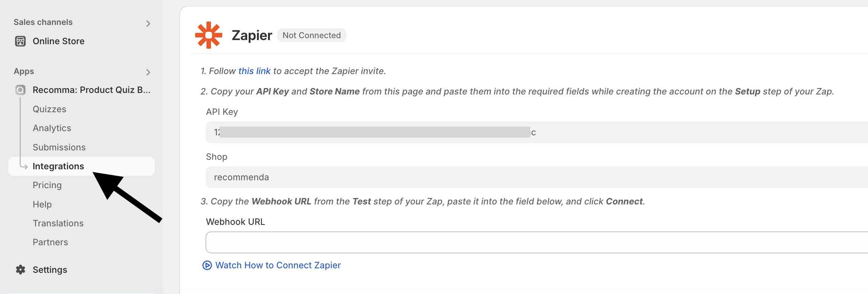868x294 pixels.
Task: Select the Integrations menu item
Action: point(58,166)
